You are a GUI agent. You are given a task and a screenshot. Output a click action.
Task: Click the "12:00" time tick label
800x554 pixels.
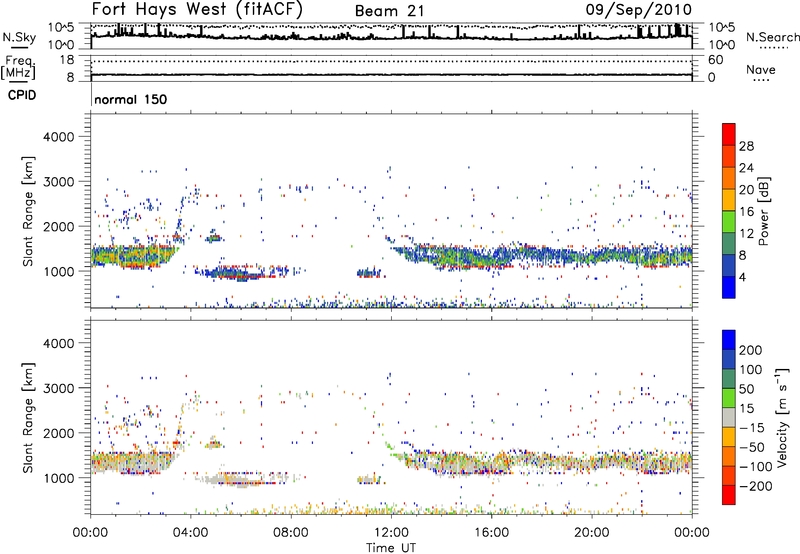pos(391,533)
